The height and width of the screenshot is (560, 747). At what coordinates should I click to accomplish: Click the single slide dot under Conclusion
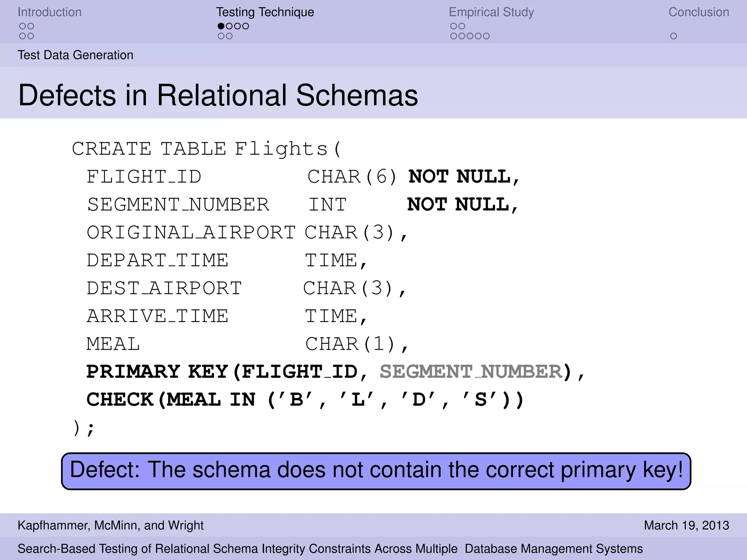click(673, 36)
